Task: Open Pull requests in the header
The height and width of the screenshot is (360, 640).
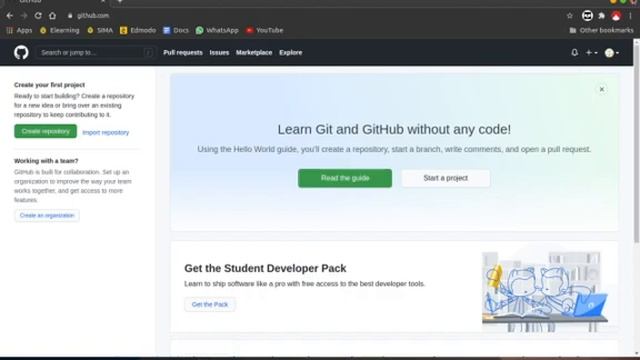Action: (183, 53)
